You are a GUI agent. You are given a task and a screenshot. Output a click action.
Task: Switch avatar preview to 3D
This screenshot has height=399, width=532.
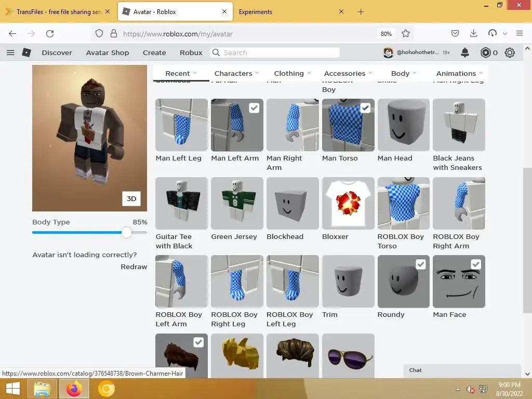tap(131, 198)
